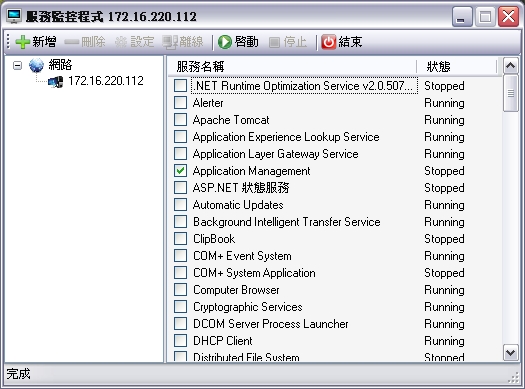Click the red power 結束 icon
Screen dimensions: 525x389
point(328,42)
